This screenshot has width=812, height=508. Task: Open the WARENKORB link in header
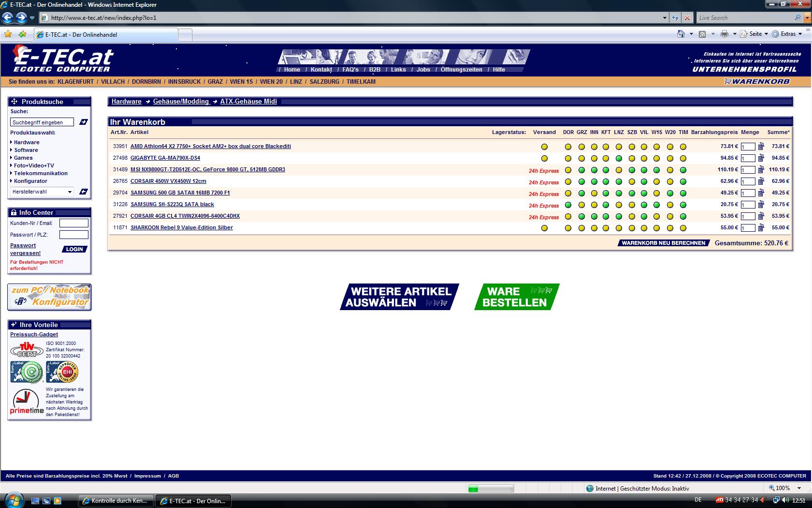coord(757,81)
